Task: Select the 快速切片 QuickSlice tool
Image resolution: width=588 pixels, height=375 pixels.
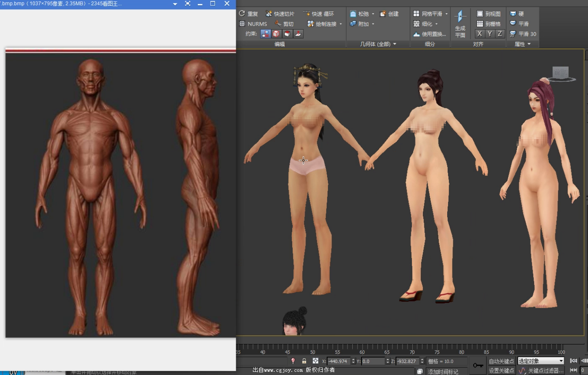Action: (x=280, y=14)
